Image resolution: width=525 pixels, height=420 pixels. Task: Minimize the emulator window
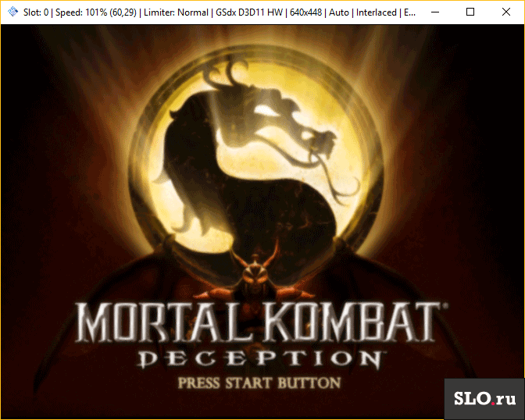(x=435, y=12)
